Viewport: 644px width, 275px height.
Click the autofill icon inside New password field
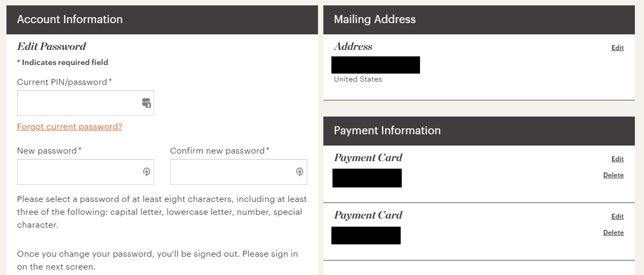[146, 172]
